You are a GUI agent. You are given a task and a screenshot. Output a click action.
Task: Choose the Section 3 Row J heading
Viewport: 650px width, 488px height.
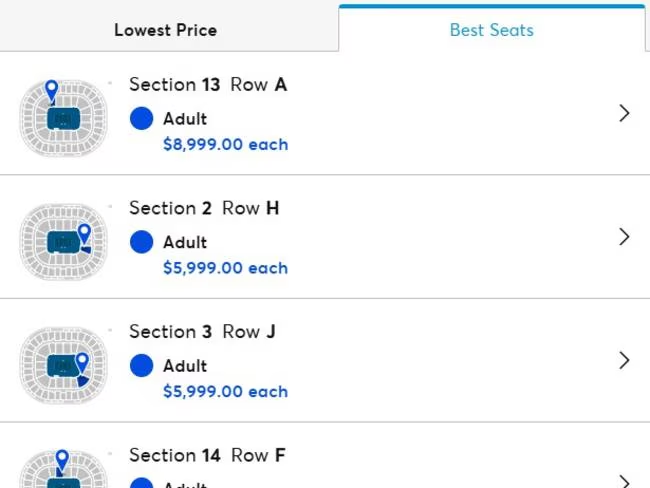(202, 332)
